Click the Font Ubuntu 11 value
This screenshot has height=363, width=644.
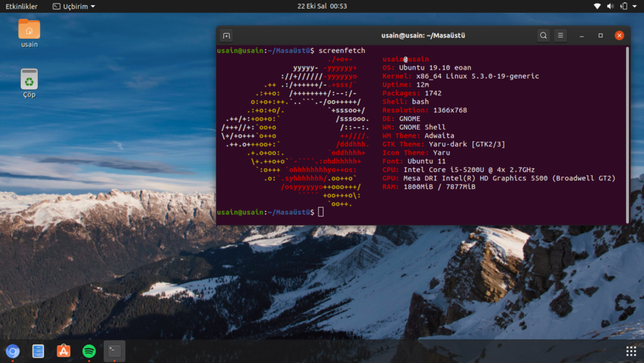426,161
